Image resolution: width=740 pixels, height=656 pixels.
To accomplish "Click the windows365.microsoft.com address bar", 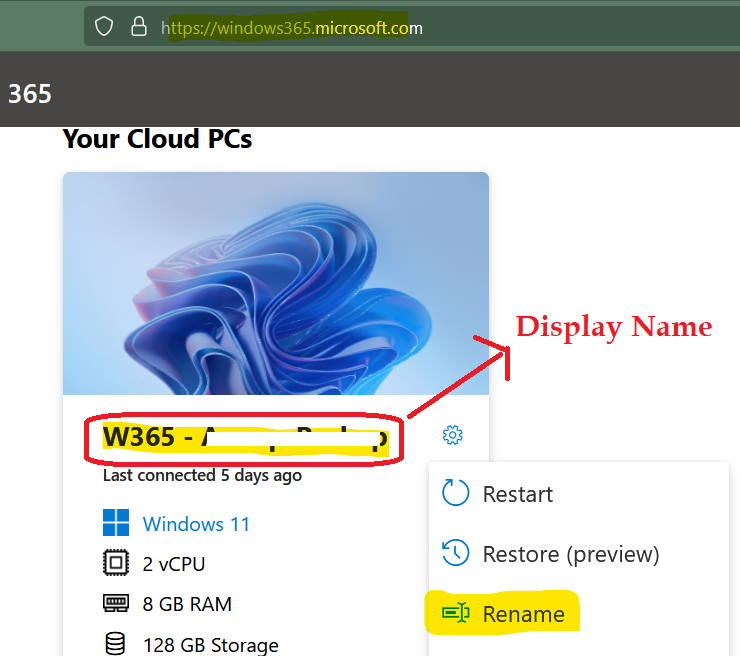I will point(412,27).
